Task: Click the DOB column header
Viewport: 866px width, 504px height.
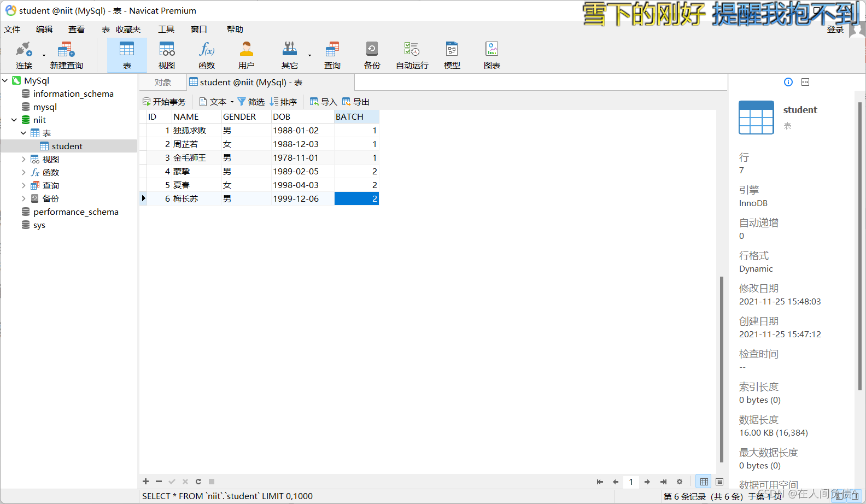Action: point(303,116)
